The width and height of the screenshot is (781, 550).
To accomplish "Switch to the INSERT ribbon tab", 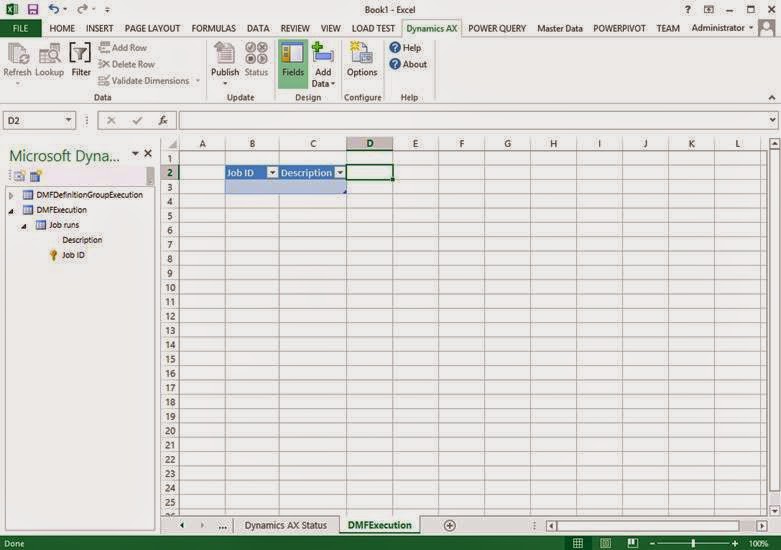I will point(99,28).
